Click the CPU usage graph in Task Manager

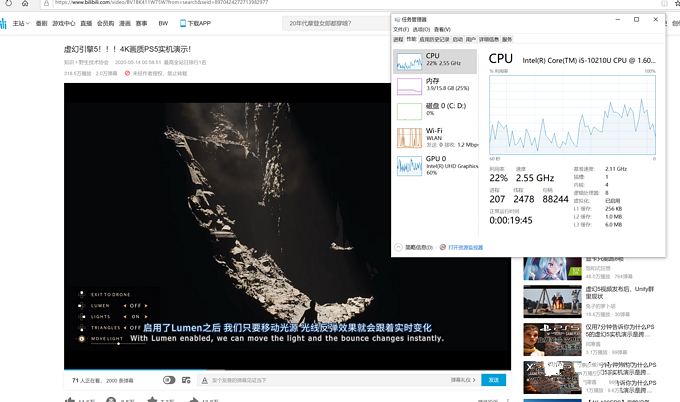pyautogui.click(x=572, y=114)
